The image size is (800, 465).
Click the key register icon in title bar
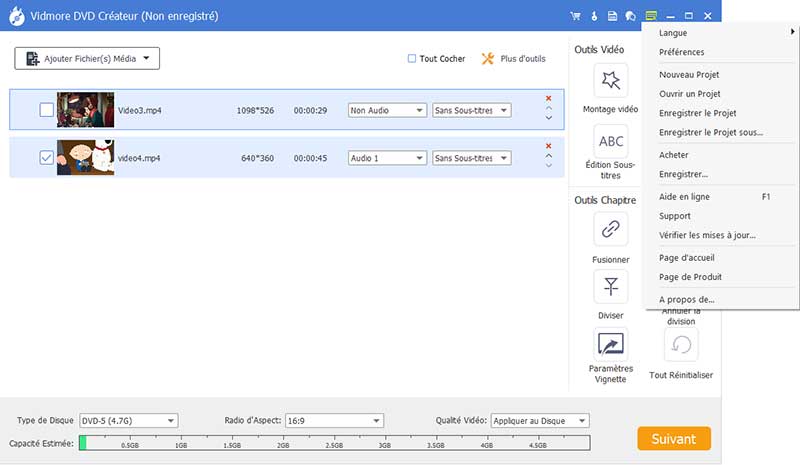[594, 16]
